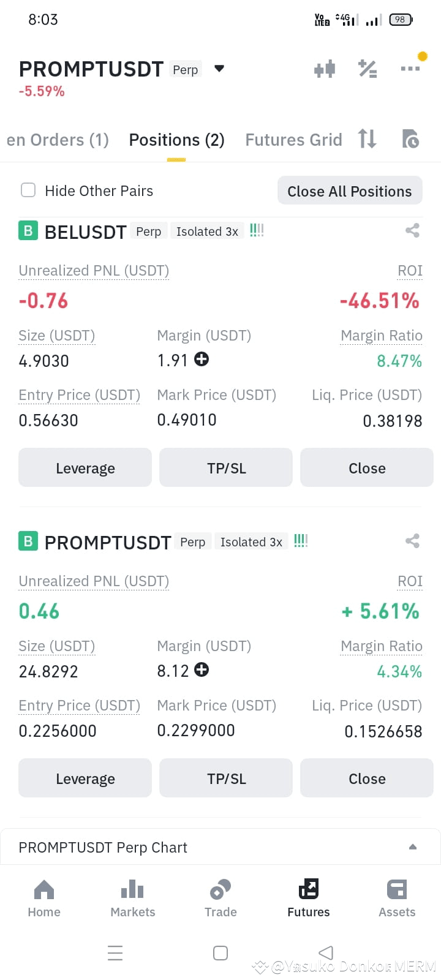The image size is (441, 980).
Task: Switch to the Open Orders (1) tab
Action: pyautogui.click(x=58, y=140)
